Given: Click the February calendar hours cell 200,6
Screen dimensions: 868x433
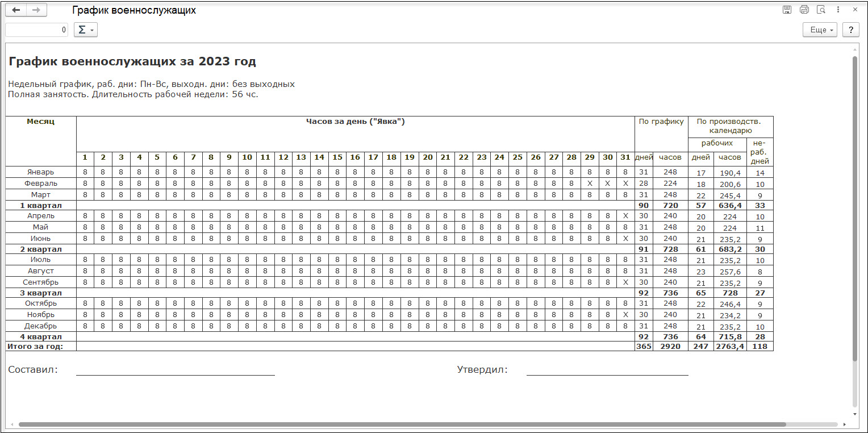Looking at the screenshot, I should click(730, 184).
